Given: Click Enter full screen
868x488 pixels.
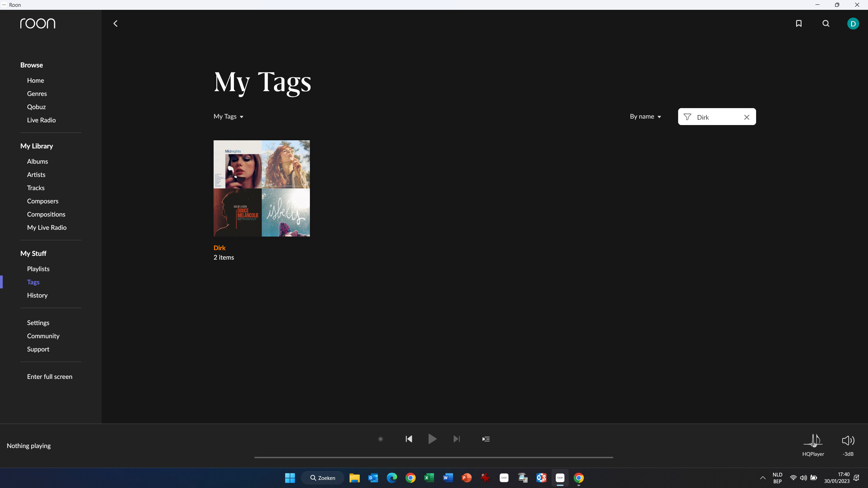Looking at the screenshot, I should click(50, 377).
